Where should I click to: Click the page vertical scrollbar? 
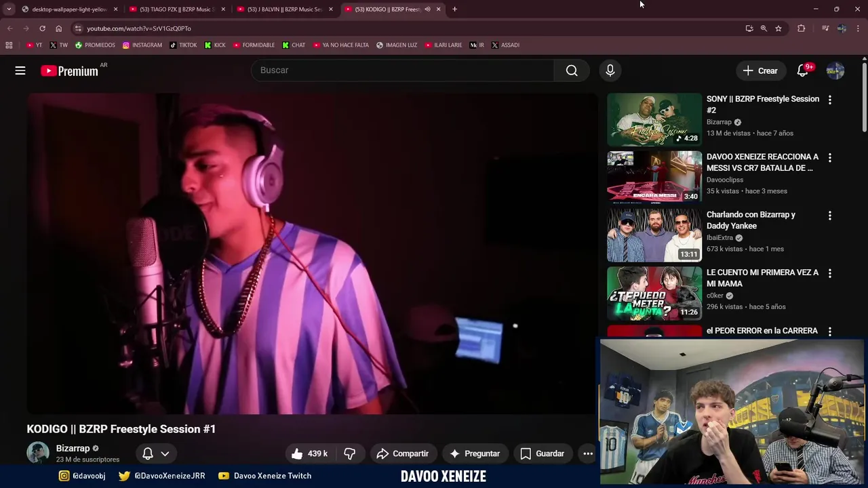coord(864,98)
